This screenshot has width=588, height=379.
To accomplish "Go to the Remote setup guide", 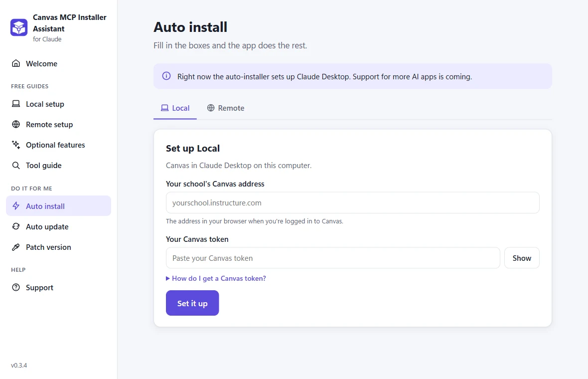I will pos(58,124).
